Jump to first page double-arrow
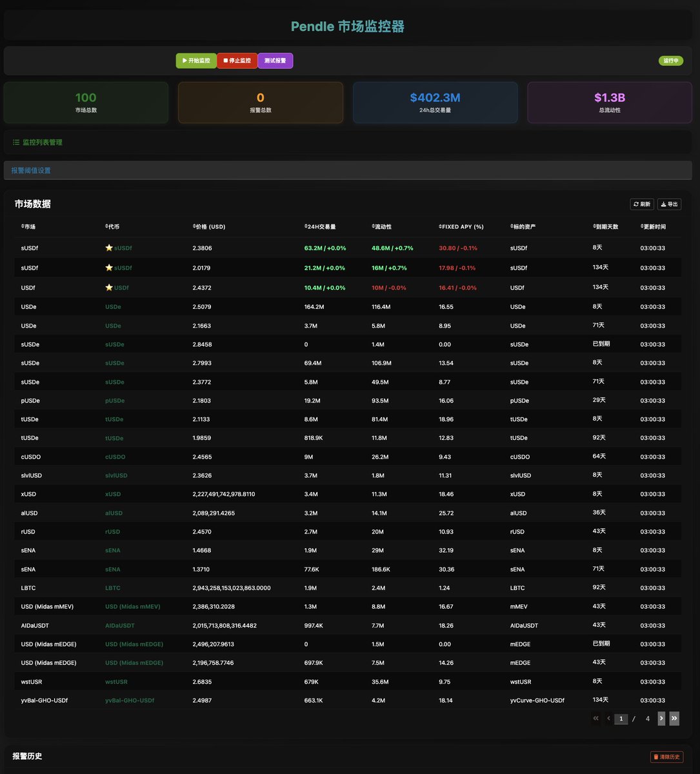The width and height of the screenshot is (700, 774). coord(595,719)
